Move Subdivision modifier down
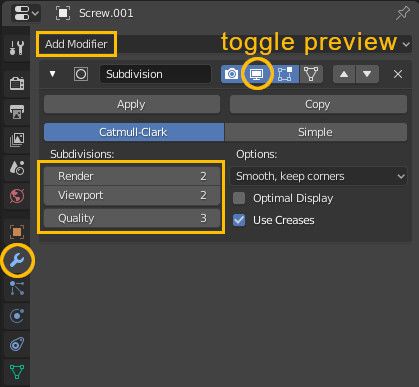The height and width of the screenshot is (387, 419). pos(367,74)
